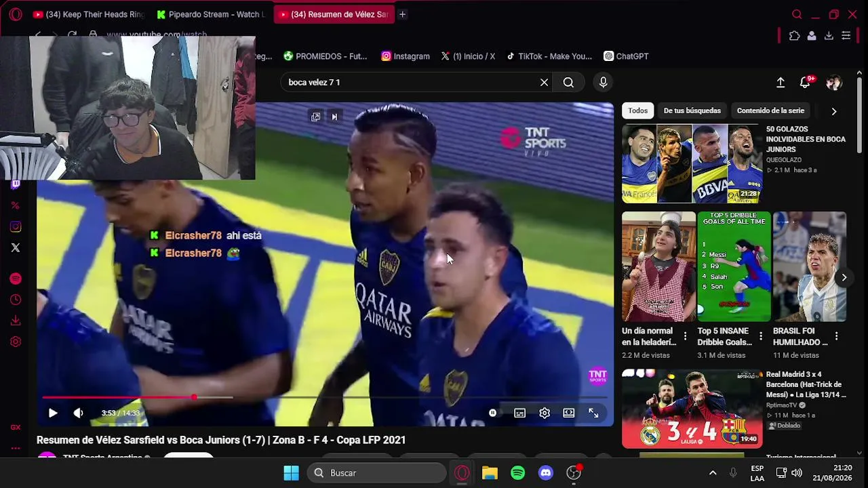Open YouTube account avatar menu
The image size is (868, 488).
[833, 82]
